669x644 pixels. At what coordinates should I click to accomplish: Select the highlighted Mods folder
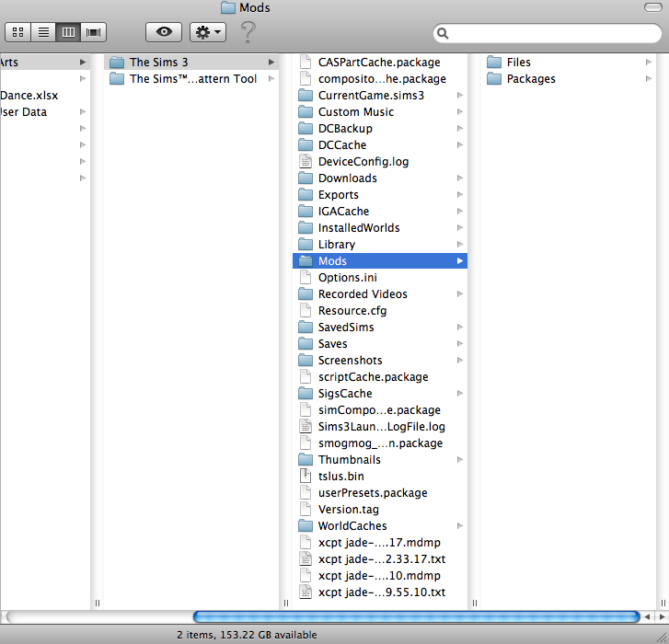380,261
